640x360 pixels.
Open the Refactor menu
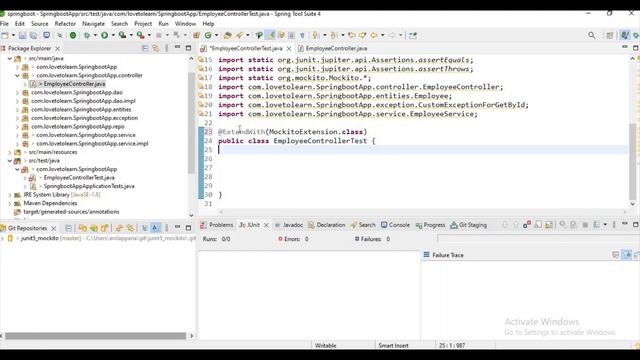pos(65,24)
